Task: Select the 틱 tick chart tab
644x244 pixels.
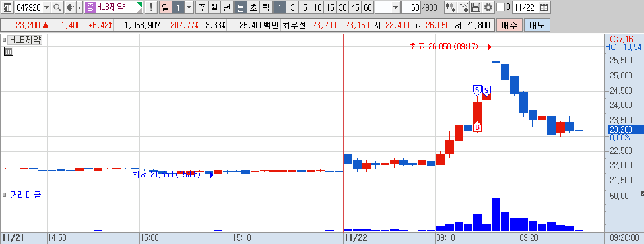Action: (266, 7)
